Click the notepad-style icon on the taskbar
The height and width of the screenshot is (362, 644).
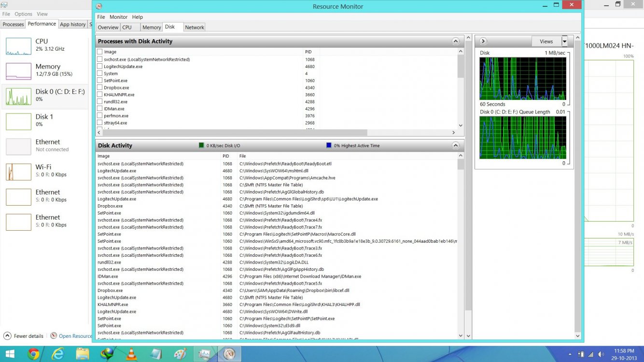(x=155, y=354)
